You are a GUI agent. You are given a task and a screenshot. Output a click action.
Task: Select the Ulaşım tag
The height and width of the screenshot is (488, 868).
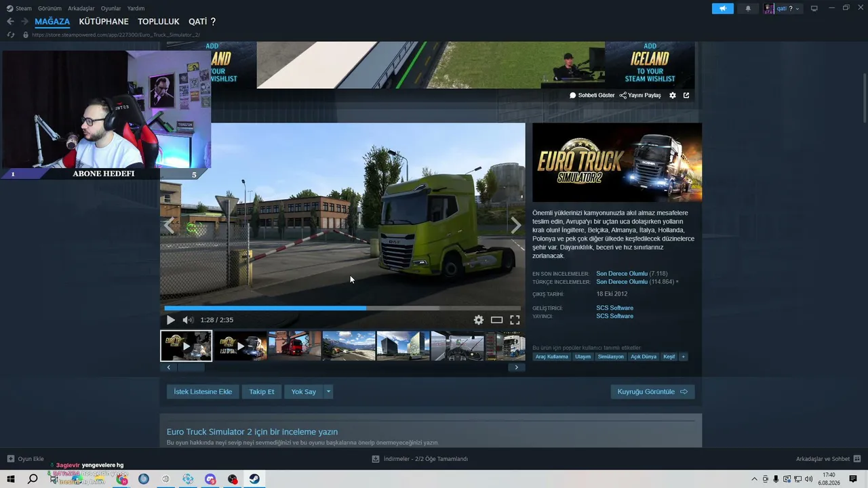point(583,357)
